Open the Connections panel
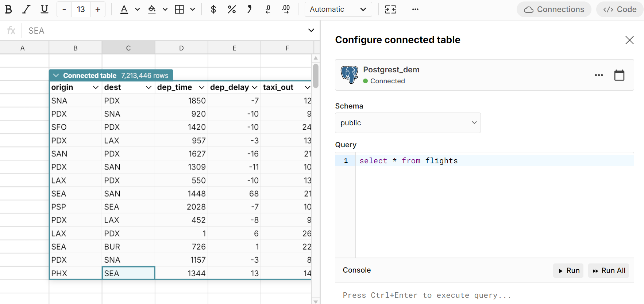The width and height of the screenshot is (644, 304). (554, 9)
